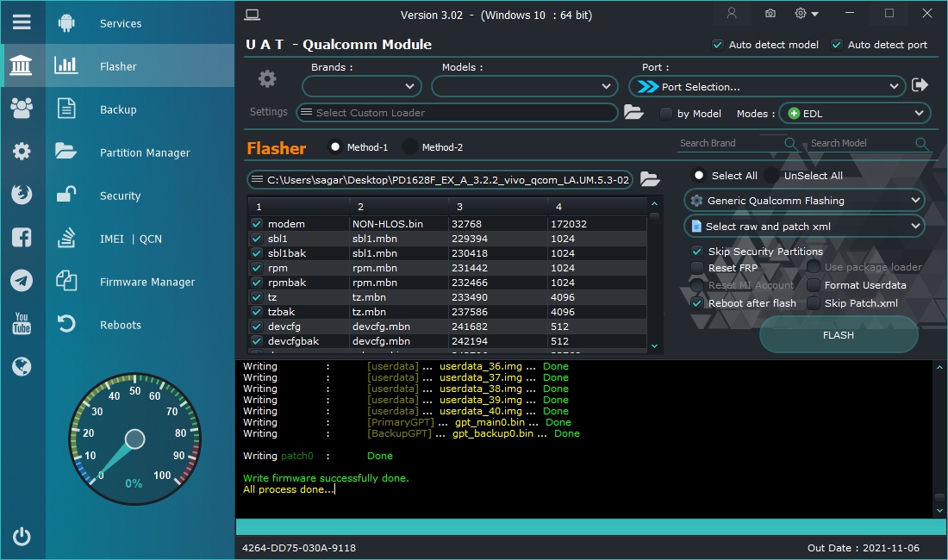Select Method-2 radio button

(x=410, y=147)
